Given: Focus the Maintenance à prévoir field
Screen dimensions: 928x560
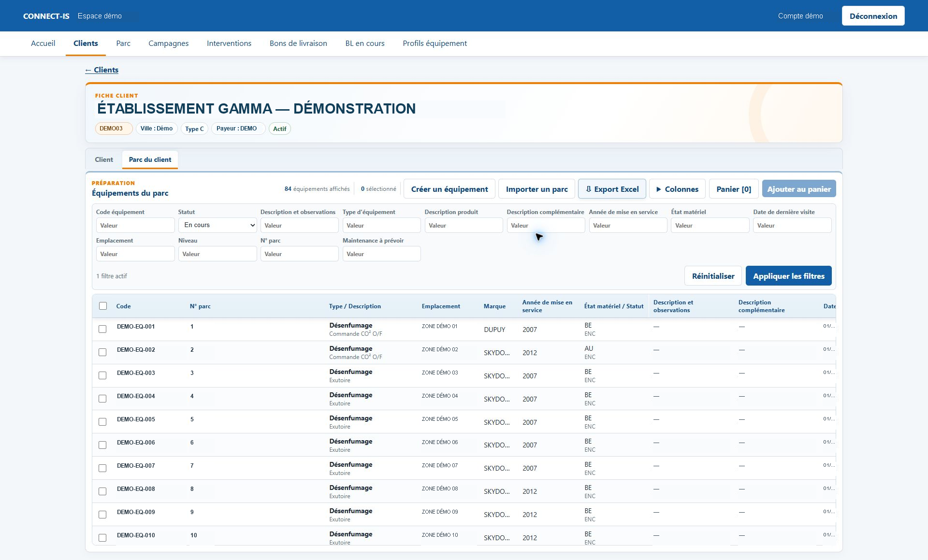Looking at the screenshot, I should (382, 254).
